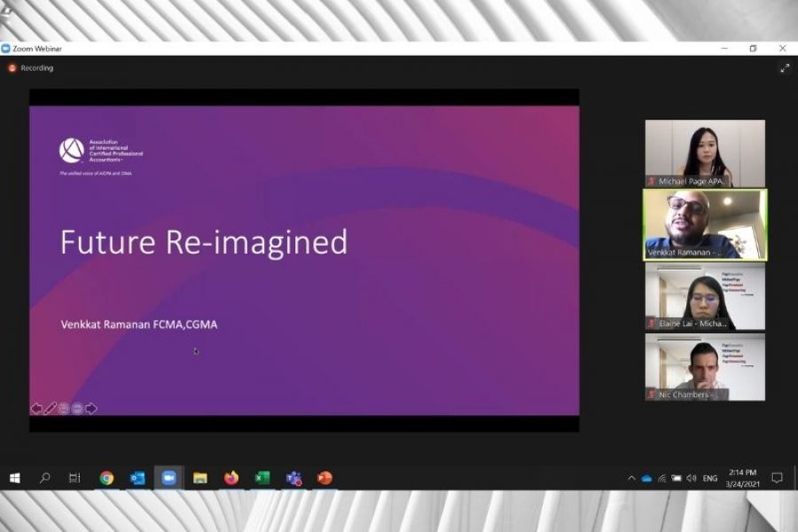Open Excel from the taskbar
798x532 pixels.
coord(262,478)
